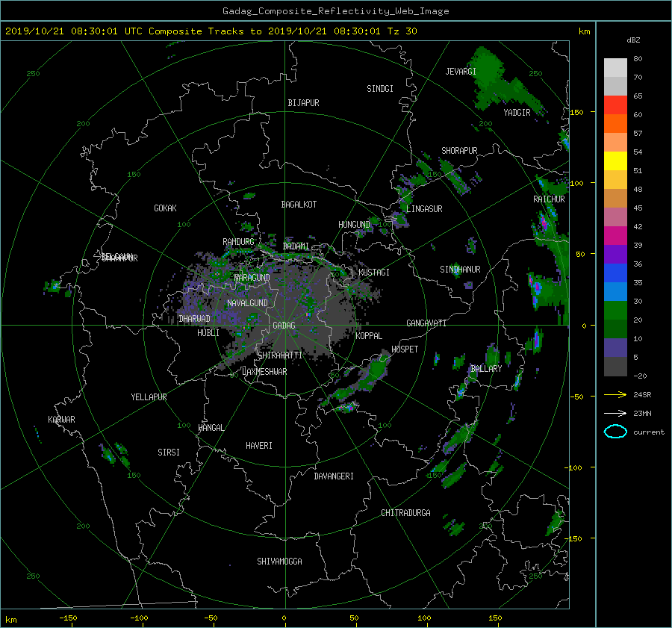This screenshot has width=672, height=628.
Task: Click the SHIVAMOGGA city label
Action: click(279, 561)
